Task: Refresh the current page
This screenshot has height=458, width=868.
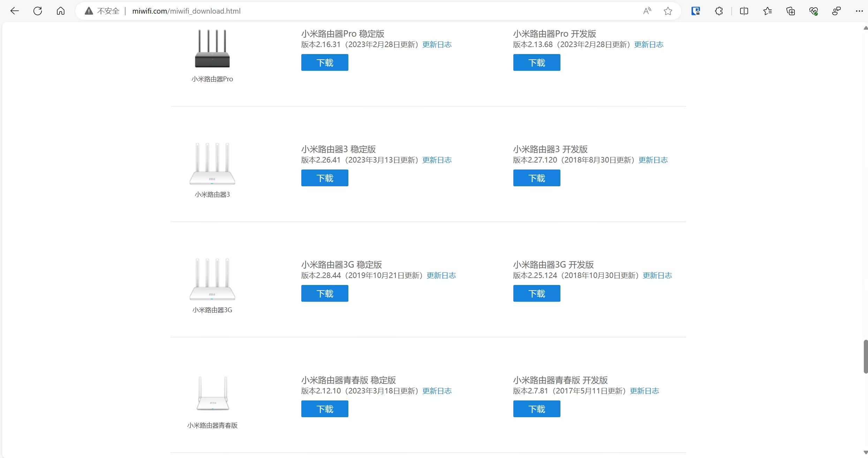Action: 38,11
